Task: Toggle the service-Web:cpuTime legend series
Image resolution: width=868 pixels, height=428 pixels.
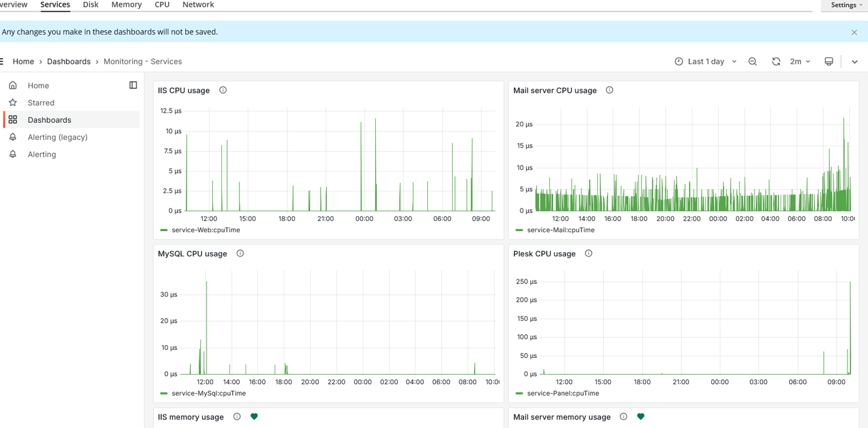Action: pyautogui.click(x=205, y=230)
